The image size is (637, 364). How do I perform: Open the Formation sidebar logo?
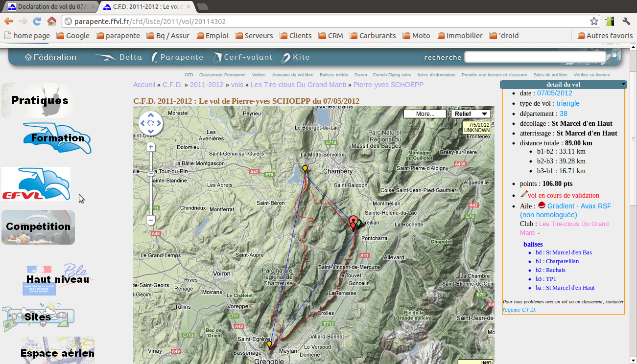(57, 138)
